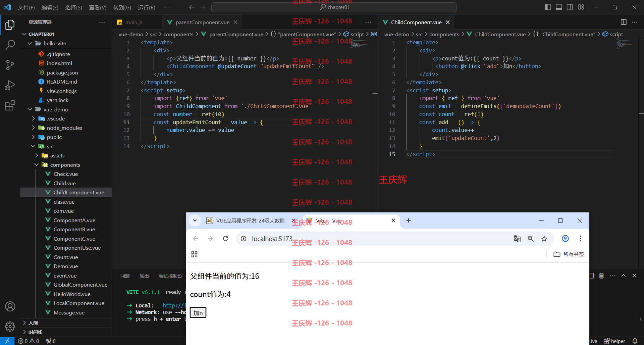Screen dimensions: 644x345
Task: Maximize the panel with up chevron
Action: (x=624, y=276)
